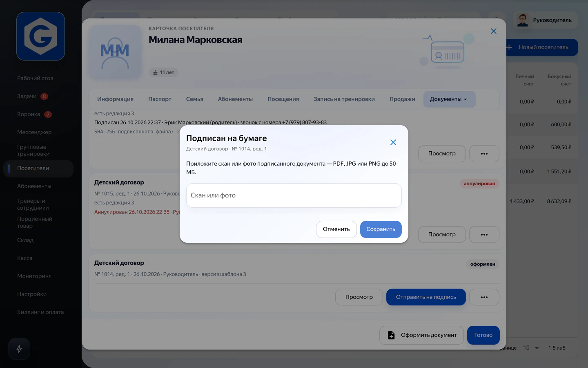Open the rows-per-page dropdown showing 10
The width and height of the screenshot is (588, 368).
(531, 348)
